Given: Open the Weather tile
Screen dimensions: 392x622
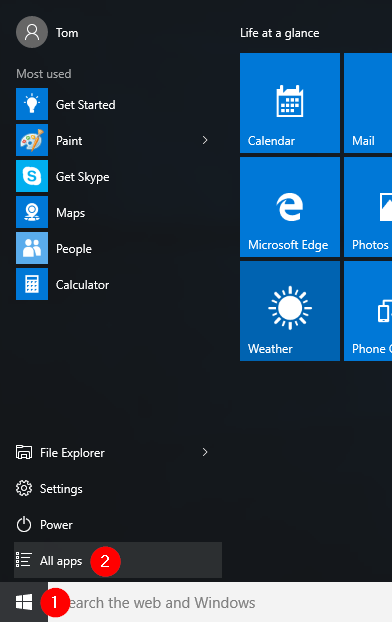Looking at the screenshot, I should (x=290, y=311).
